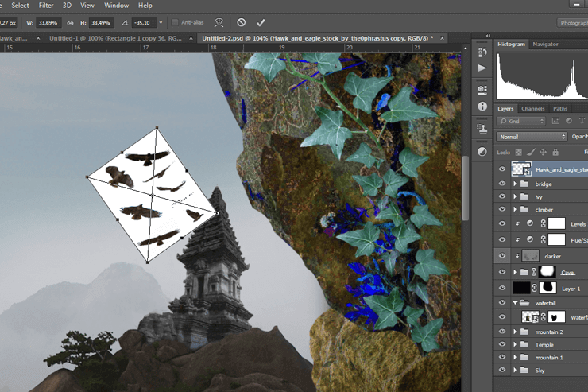Screen dimensions: 588x392
Task: Click the rotation angle input field
Action: [x=143, y=23]
